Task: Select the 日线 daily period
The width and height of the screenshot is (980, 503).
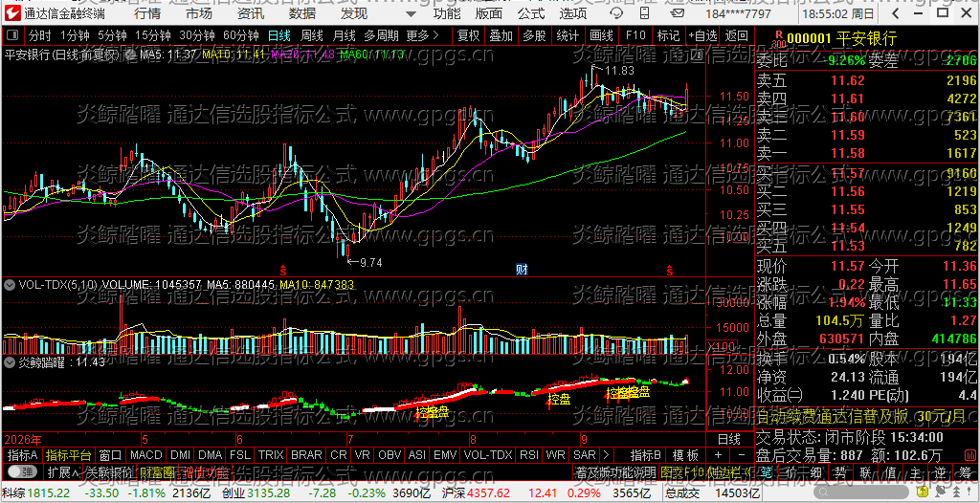Action: [x=279, y=35]
